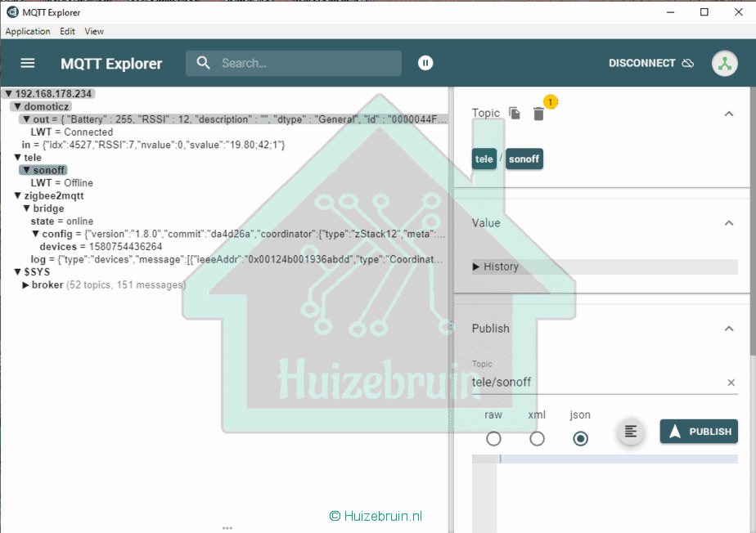The height and width of the screenshot is (533, 756).
Task: Collapse the domoticz out topic
Action: pyautogui.click(x=26, y=119)
